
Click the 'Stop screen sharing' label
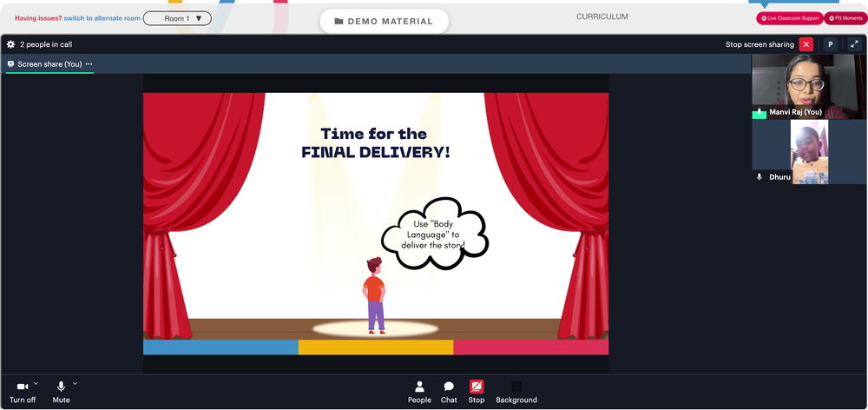pos(759,44)
